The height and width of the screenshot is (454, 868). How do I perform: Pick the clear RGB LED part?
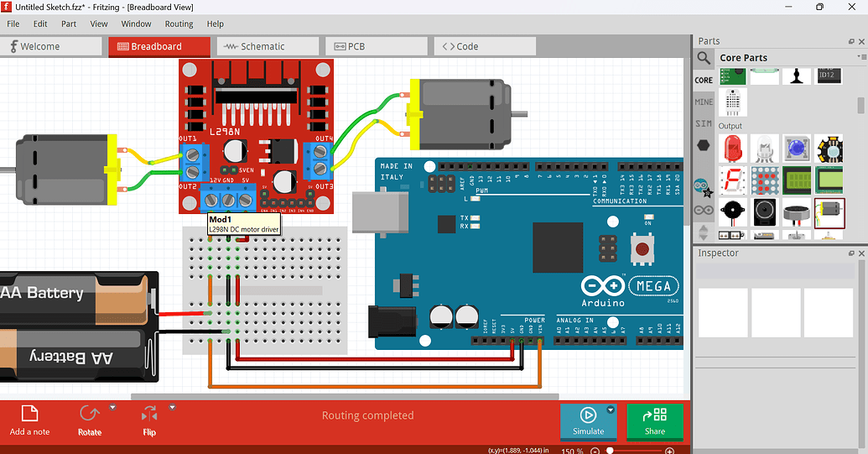click(x=765, y=149)
